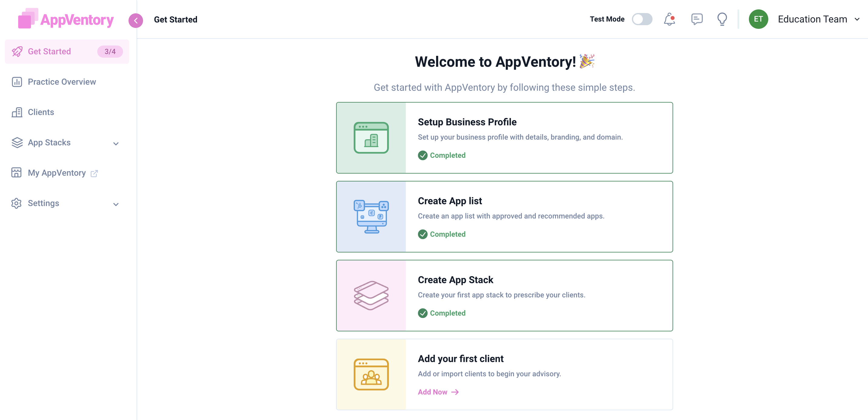
Task: Open the Education Team account dropdown
Action: (857, 19)
